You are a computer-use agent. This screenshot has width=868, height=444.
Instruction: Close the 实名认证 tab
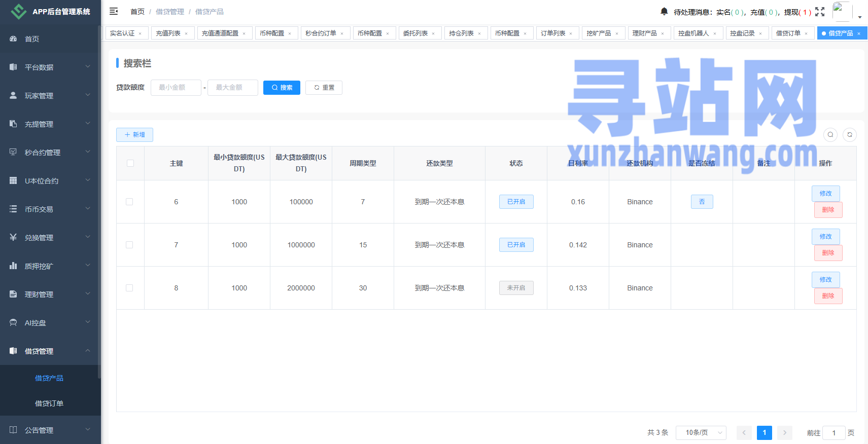tap(140, 33)
